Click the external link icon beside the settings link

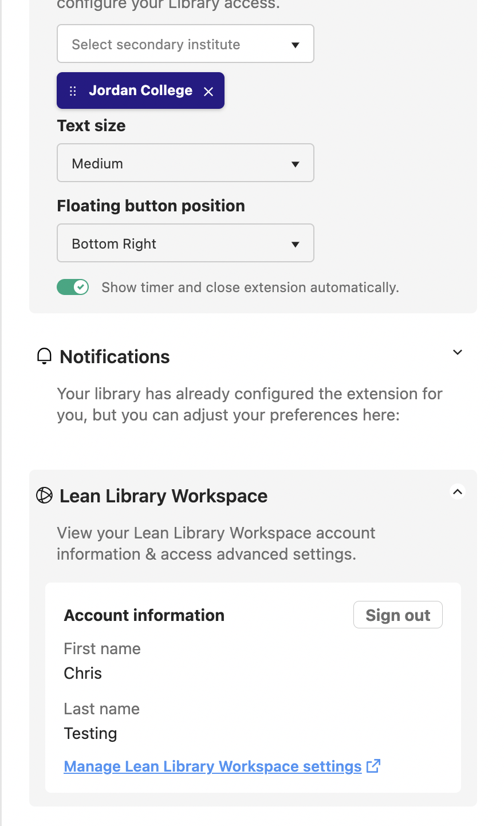click(x=374, y=766)
